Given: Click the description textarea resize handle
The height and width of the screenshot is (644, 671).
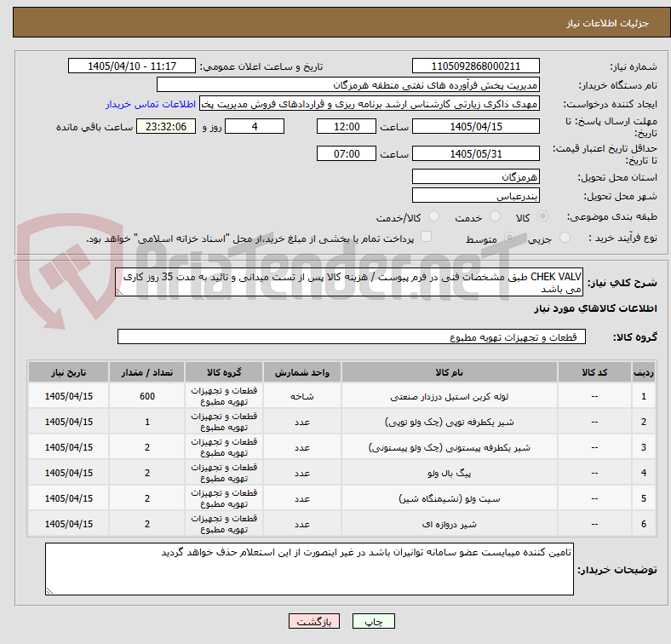Looking at the screenshot, I should [119, 292].
